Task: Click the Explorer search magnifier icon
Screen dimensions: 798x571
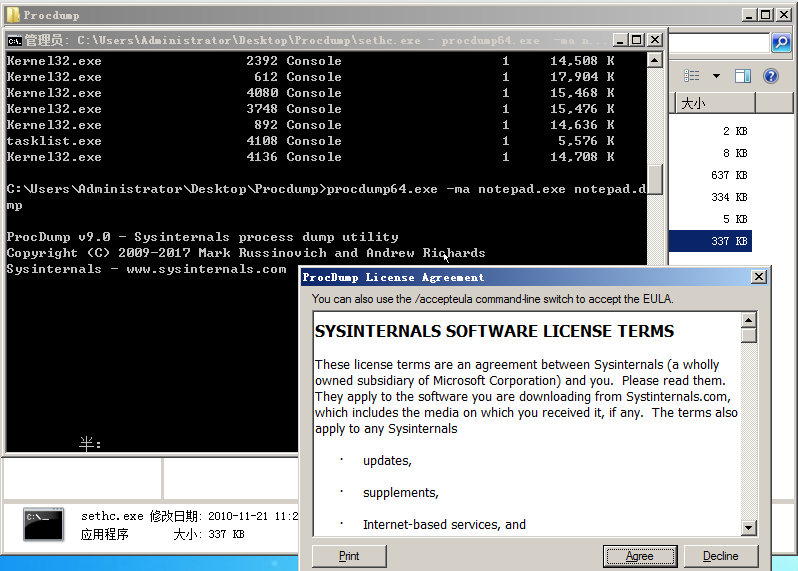Action: (781, 42)
